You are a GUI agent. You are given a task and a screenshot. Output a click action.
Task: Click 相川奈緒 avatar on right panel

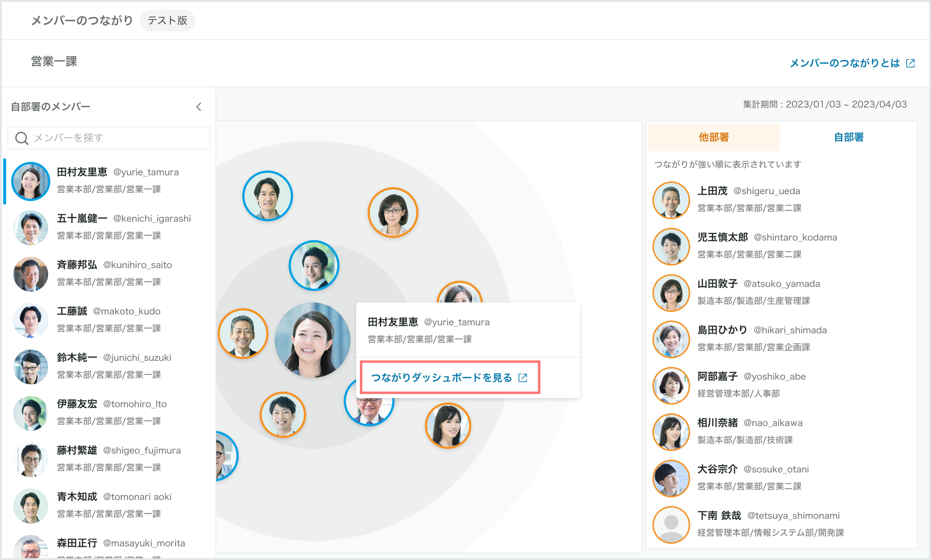point(671,432)
